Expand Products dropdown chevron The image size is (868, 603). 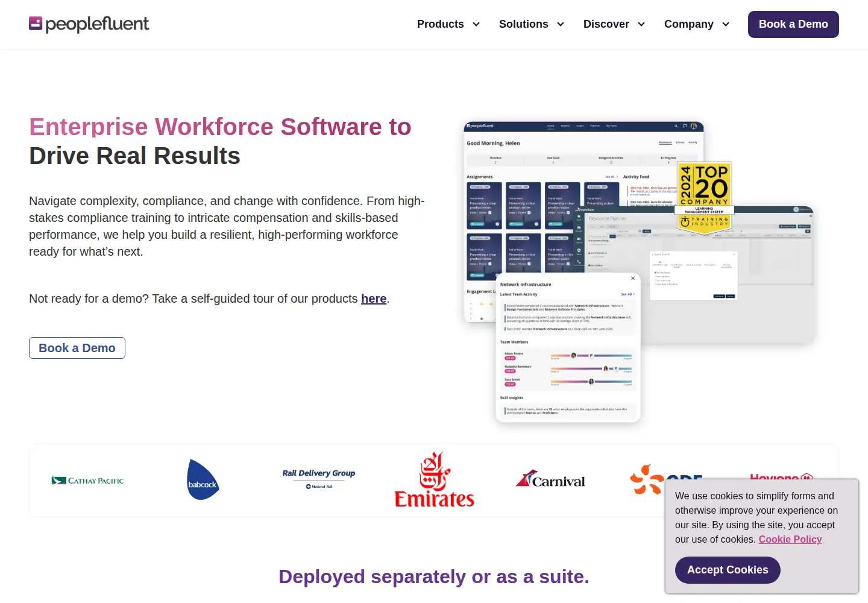tap(476, 24)
